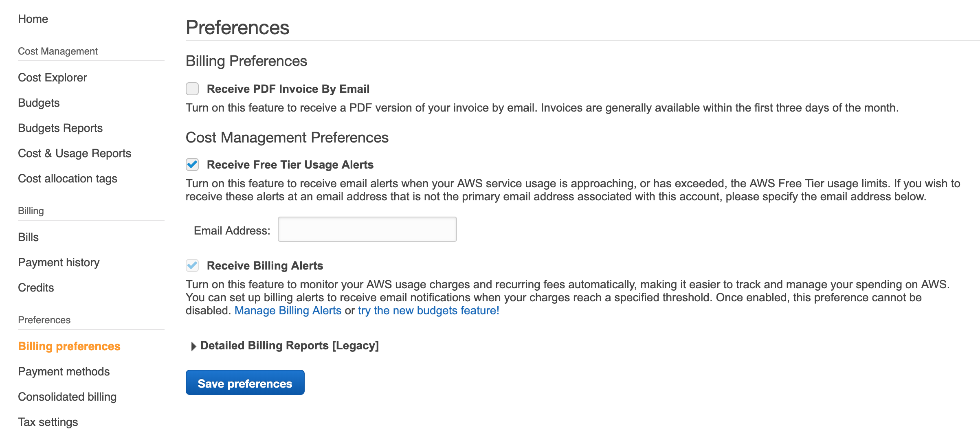Go to Consolidated billing page
The height and width of the screenshot is (443, 980).
coord(67,397)
